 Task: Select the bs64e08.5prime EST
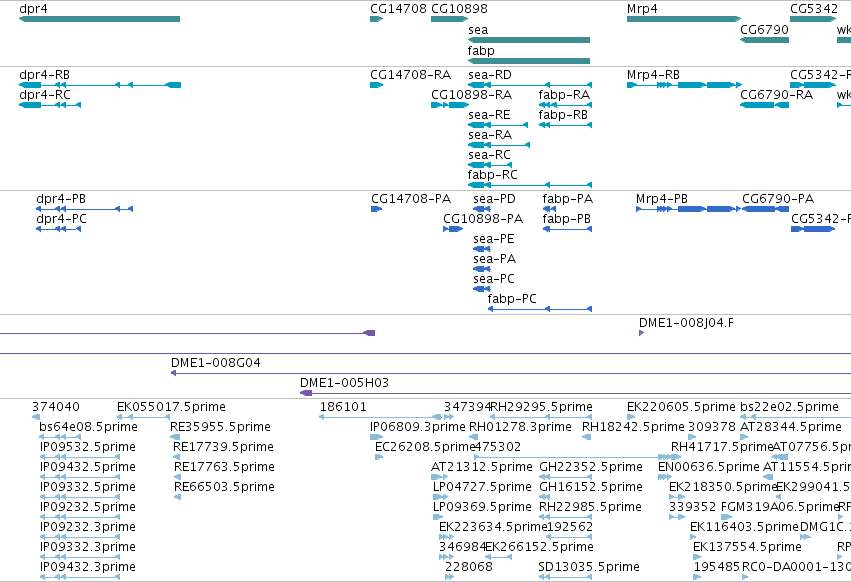60,437
